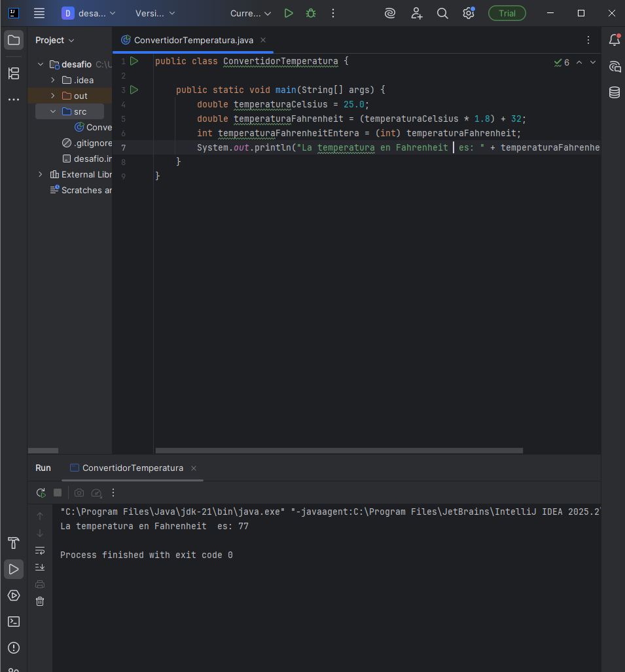Open the Database tool window icon

[615, 92]
